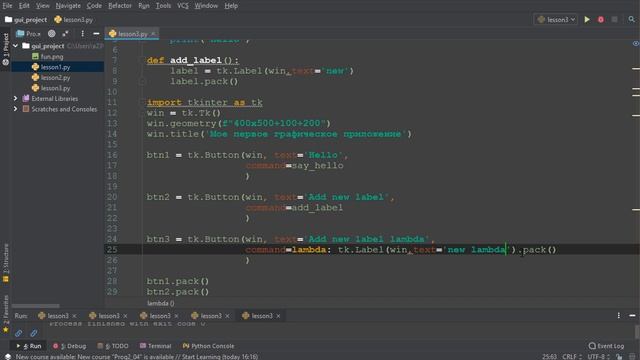Screen dimensions: 640x360
Task: Open the File menu
Action: [7, 6]
